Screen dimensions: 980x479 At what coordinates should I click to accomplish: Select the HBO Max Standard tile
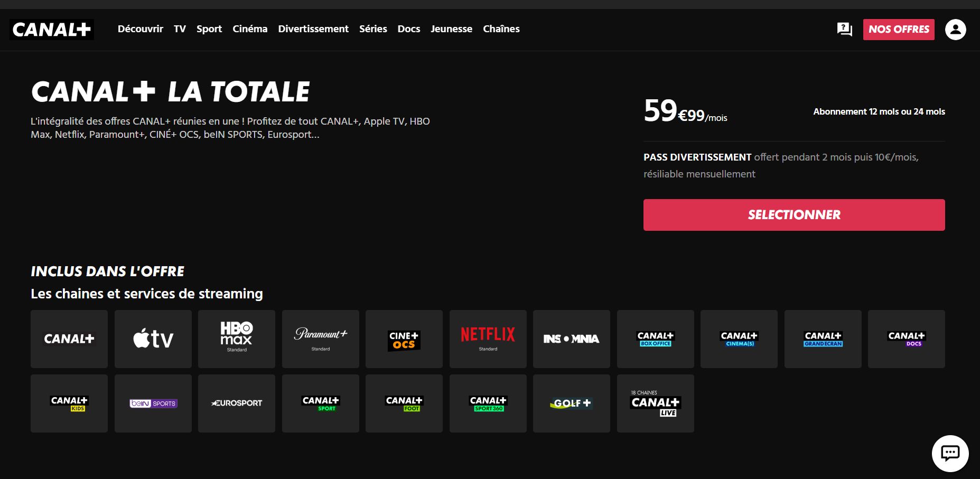pyautogui.click(x=237, y=339)
